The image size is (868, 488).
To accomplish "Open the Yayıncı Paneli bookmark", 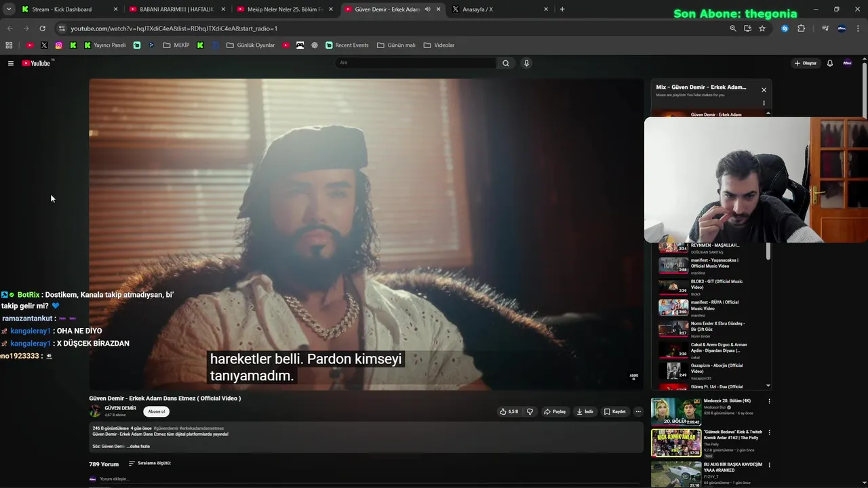I will click(x=105, y=45).
